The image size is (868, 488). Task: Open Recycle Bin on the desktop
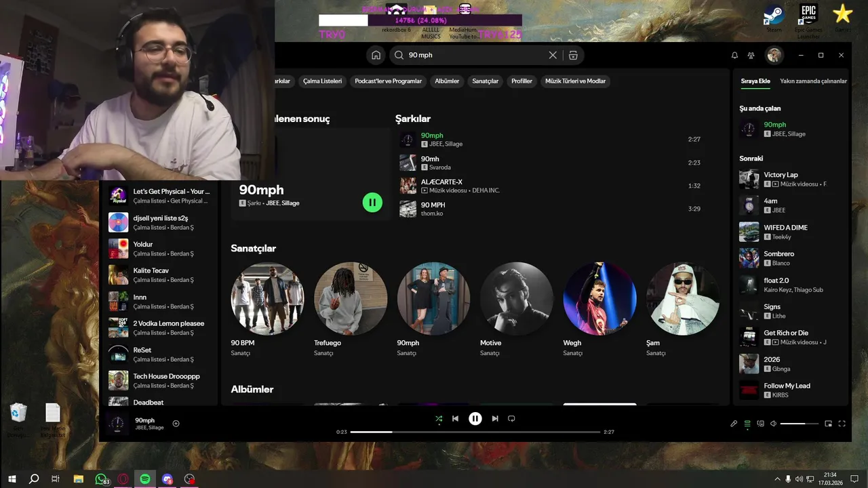pos(18,420)
